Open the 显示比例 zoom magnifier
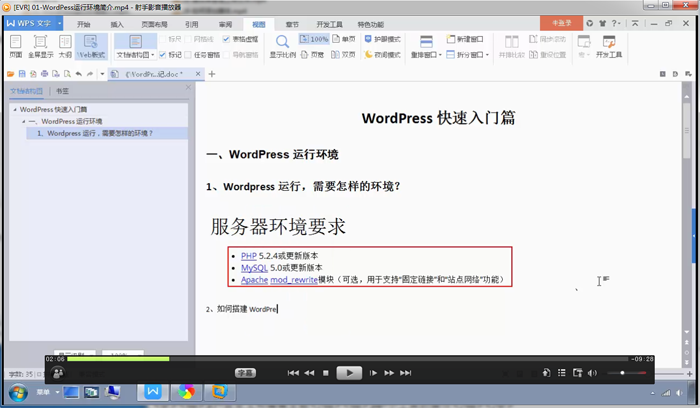 [x=282, y=42]
